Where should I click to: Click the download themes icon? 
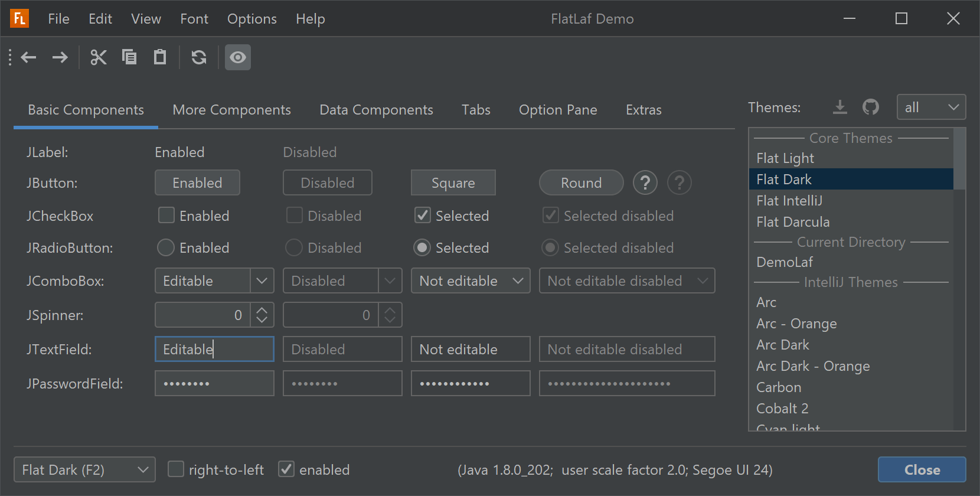pos(839,107)
